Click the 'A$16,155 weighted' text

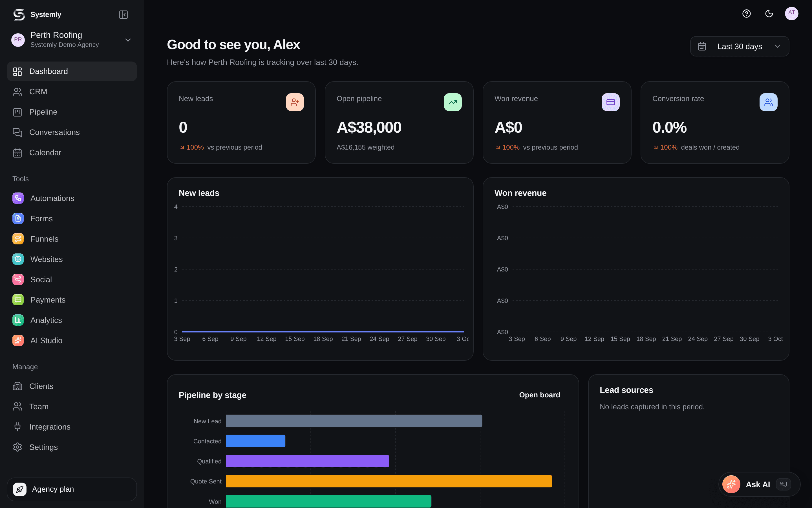pos(365,147)
